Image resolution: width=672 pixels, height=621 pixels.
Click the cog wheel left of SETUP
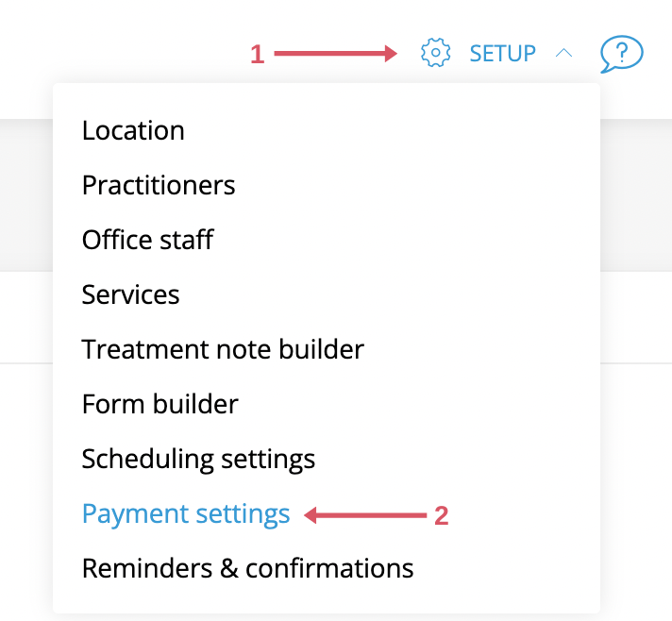tap(435, 53)
